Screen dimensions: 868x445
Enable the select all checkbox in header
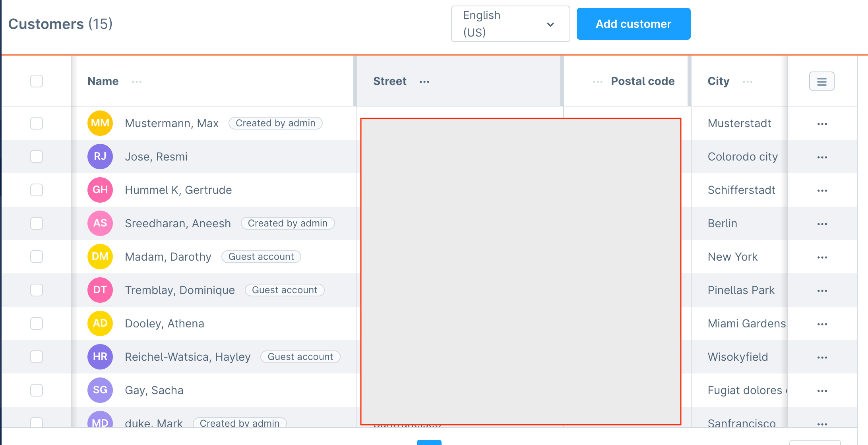36,81
